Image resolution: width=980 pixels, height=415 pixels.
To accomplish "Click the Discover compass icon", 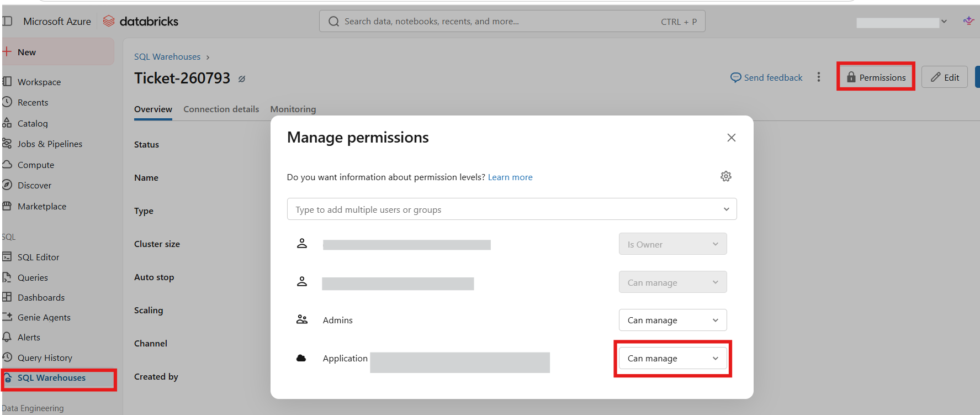I will click(x=7, y=185).
